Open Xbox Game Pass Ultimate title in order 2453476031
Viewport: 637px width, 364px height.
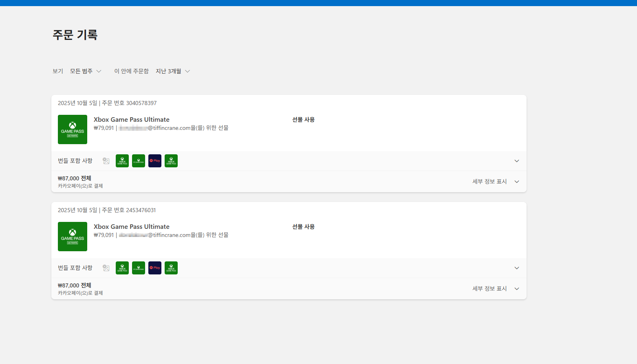click(132, 227)
